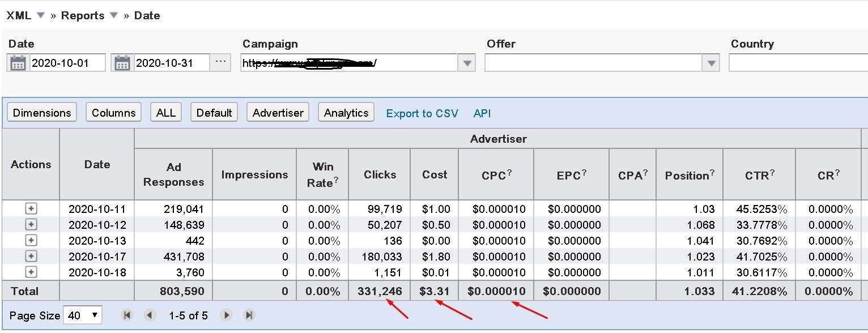Jump to the first page using pagination
Image resolution: width=868 pixels, height=333 pixels.
click(127, 315)
